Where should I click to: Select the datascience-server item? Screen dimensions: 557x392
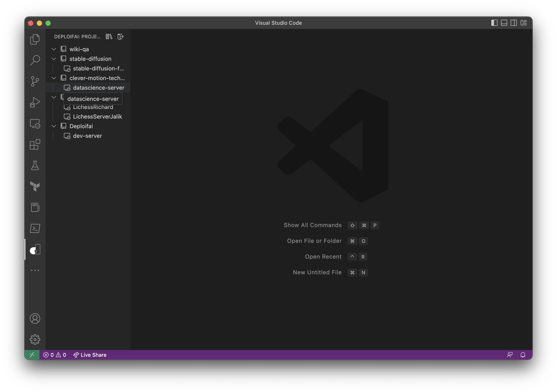88,87
